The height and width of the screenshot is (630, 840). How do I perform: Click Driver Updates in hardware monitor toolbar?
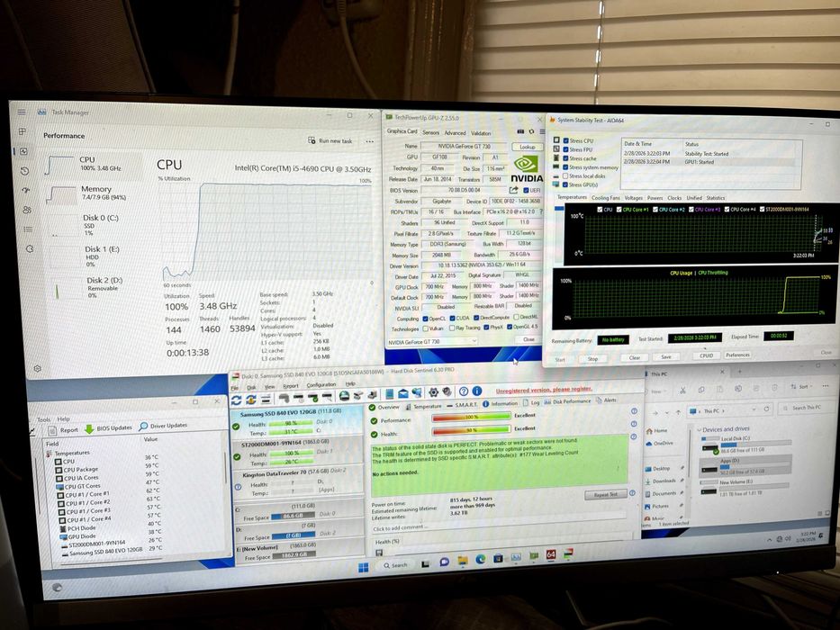coord(164,426)
